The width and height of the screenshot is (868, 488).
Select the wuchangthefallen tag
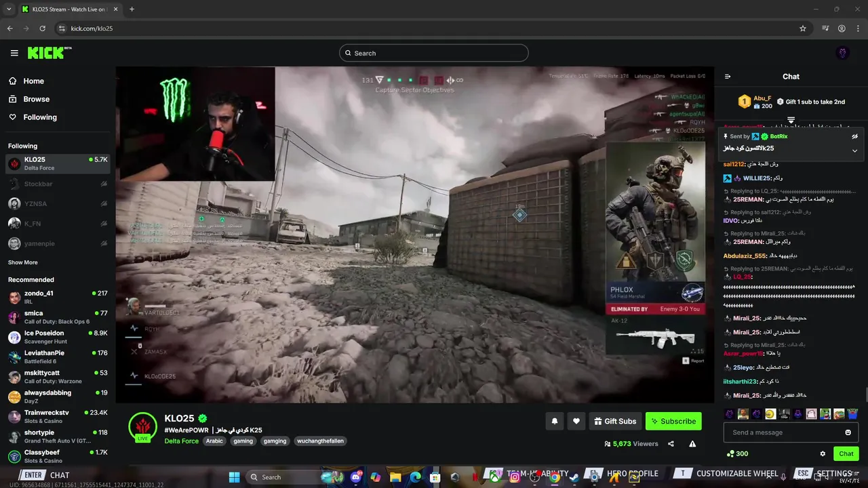point(320,441)
